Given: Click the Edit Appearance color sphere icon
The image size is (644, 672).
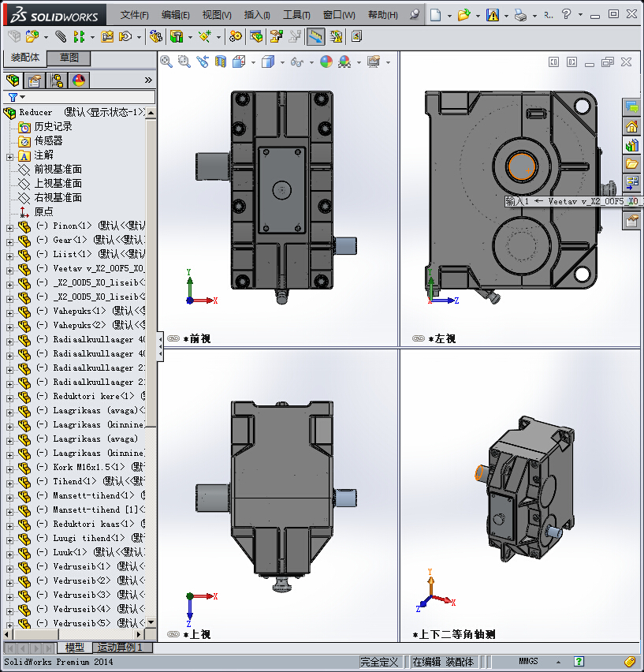Looking at the screenshot, I should 326,62.
